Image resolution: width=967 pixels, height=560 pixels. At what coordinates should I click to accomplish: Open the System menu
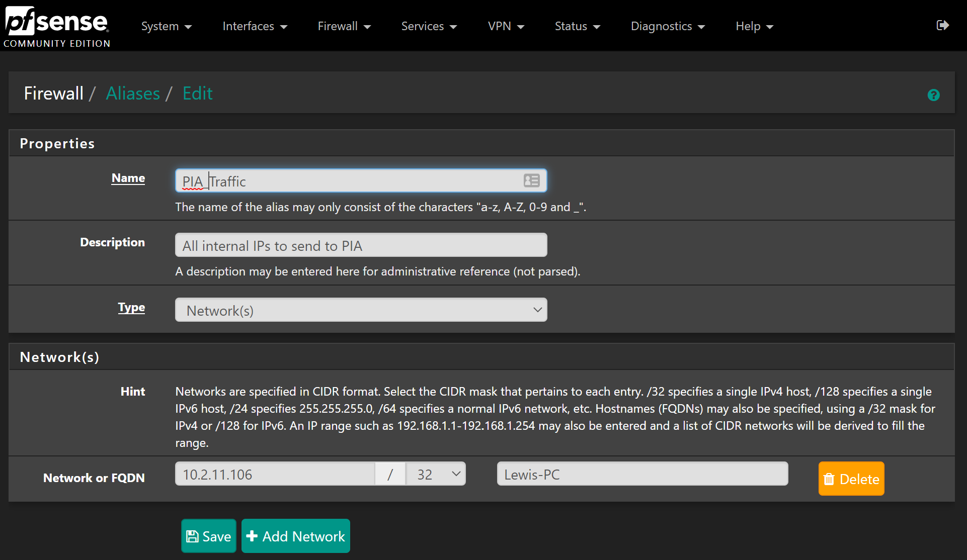coord(167,26)
